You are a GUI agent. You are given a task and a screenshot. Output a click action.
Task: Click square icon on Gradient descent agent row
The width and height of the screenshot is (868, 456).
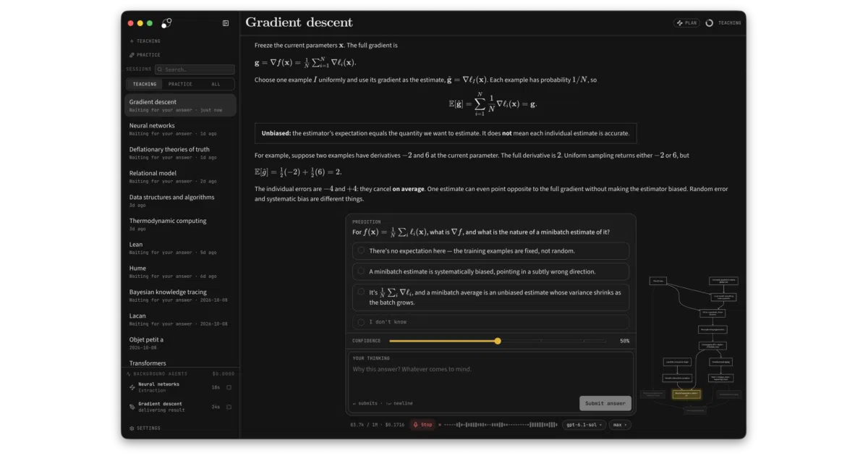[229, 407]
